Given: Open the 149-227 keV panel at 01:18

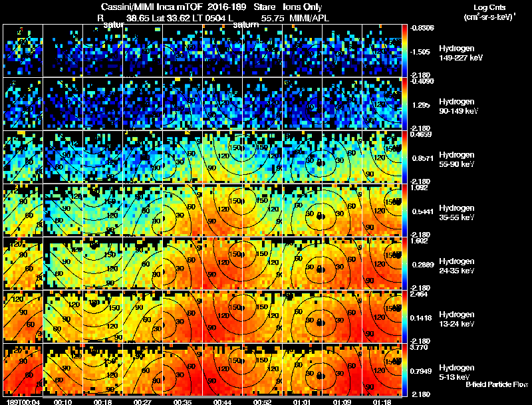Looking at the screenshot, I should coord(382,50).
